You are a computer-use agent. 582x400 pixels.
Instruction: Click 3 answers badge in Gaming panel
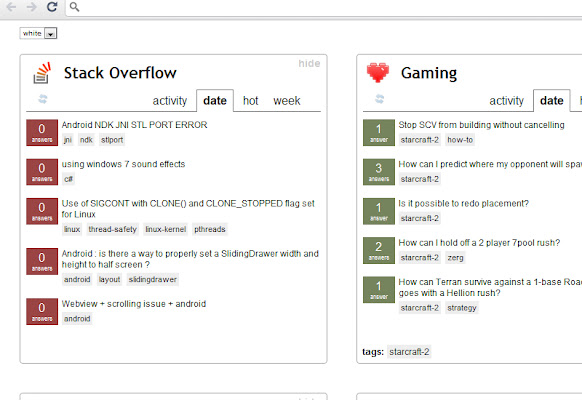point(379,172)
